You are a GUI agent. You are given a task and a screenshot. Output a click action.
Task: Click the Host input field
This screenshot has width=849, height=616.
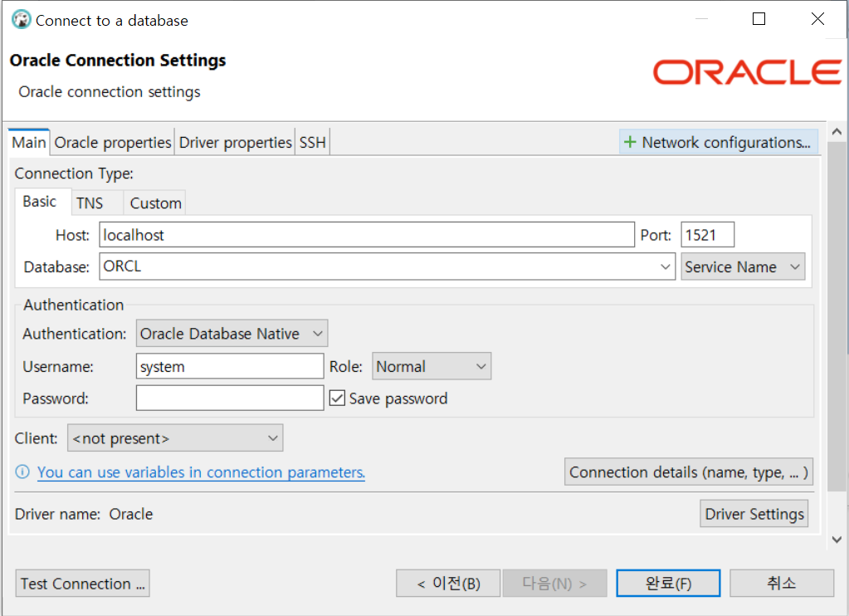click(x=367, y=235)
